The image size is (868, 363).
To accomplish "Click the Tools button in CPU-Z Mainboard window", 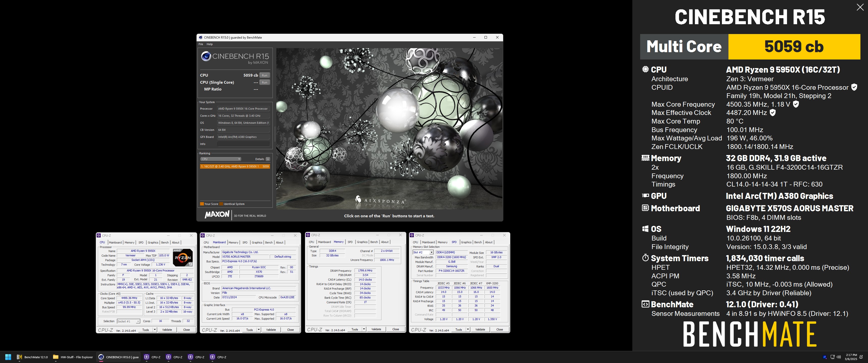I will click(250, 330).
